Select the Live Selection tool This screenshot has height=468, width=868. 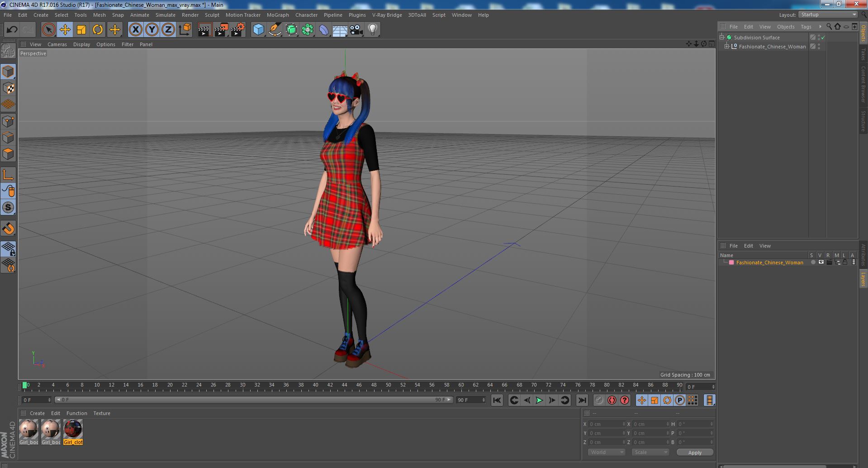point(48,30)
